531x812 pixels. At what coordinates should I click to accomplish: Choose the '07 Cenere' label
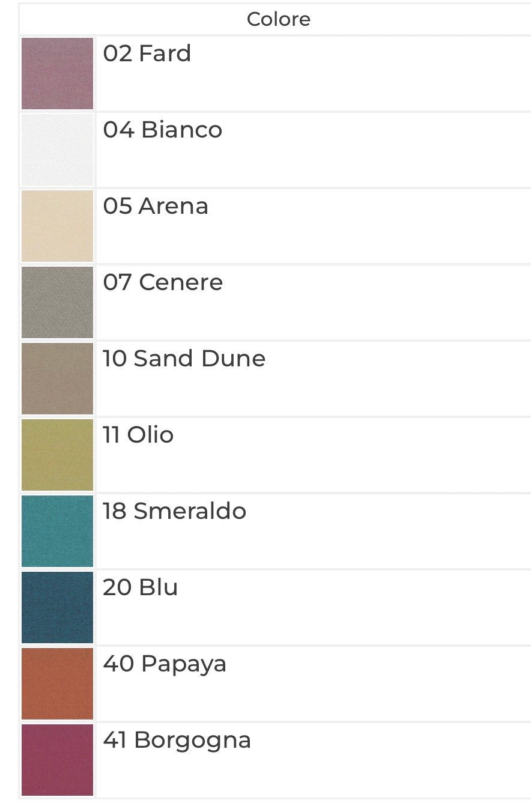[163, 282]
